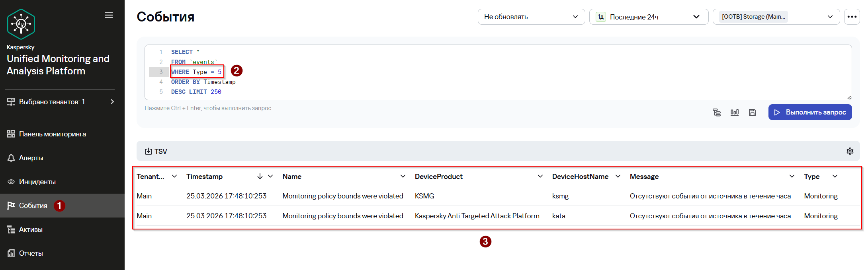Click the 'kata' host name cell
The image size is (868, 270).
[559, 216]
